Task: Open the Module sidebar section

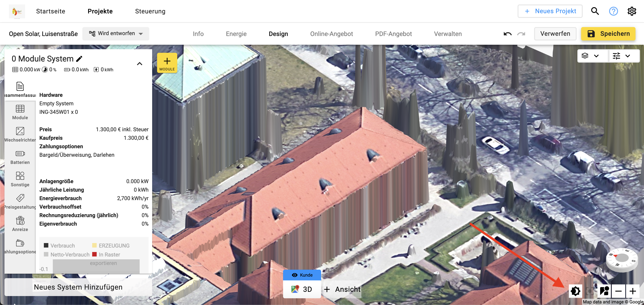Action: point(20,112)
